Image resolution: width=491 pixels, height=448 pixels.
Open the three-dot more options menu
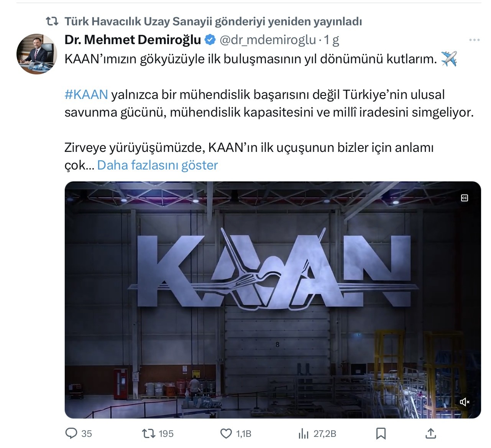tap(475, 40)
